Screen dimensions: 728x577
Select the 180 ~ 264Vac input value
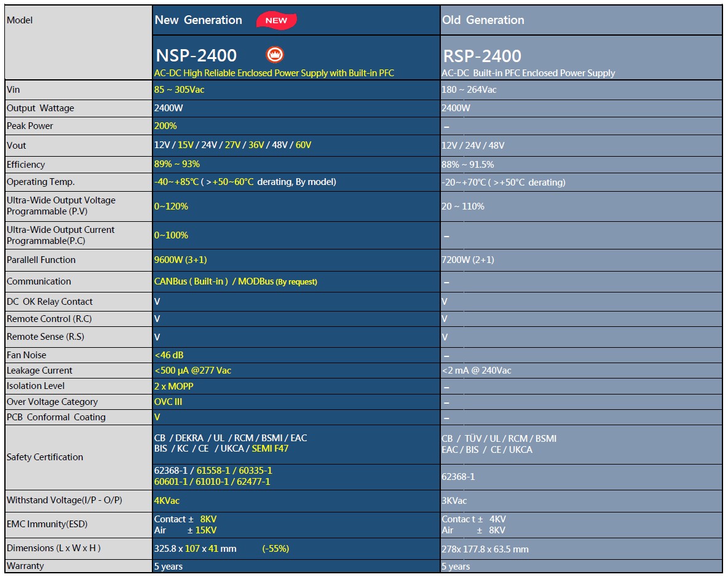click(469, 90)
